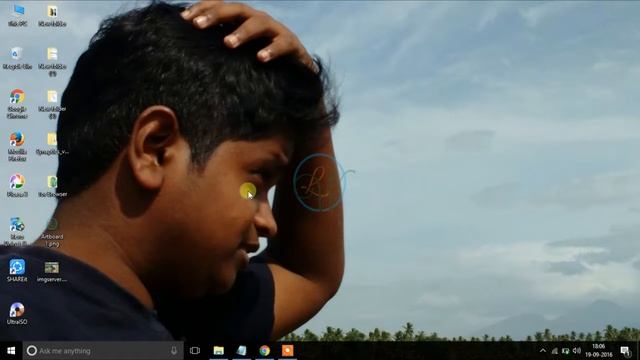Select the folder right of Google Chrome shortcut
640x360 pixels.
(52, 104)
